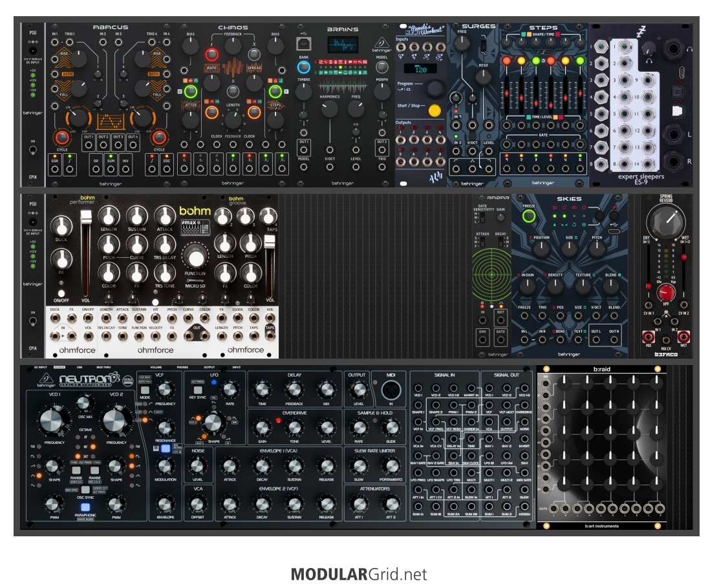Click the SUSTAIN knob on bohm

click(x=136, y=215)
